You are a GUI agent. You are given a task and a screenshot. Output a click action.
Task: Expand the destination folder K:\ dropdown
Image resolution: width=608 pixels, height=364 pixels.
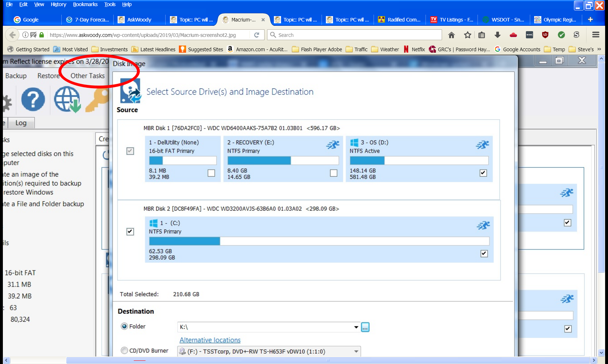coord(356,327)
